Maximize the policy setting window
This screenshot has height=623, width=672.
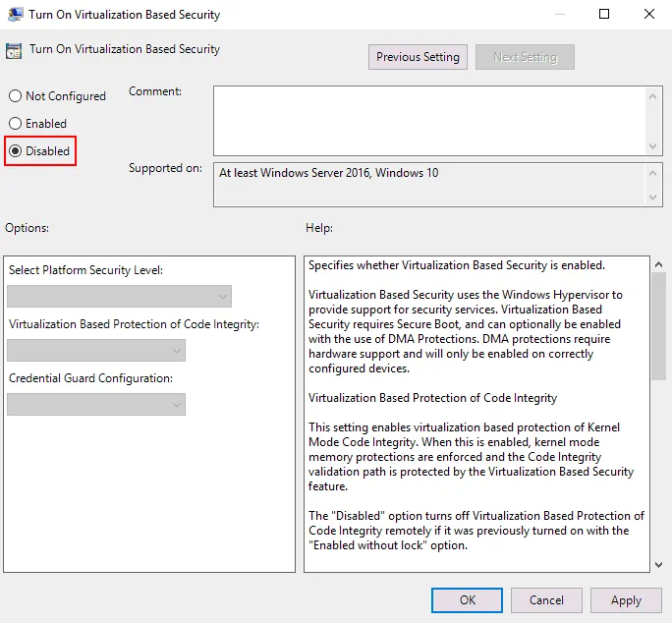604,15
